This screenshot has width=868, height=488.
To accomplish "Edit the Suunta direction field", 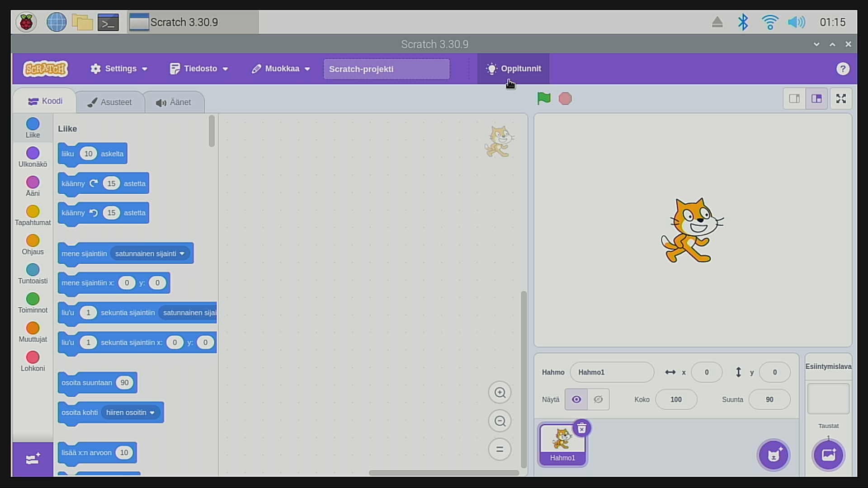I will [769, 399].
